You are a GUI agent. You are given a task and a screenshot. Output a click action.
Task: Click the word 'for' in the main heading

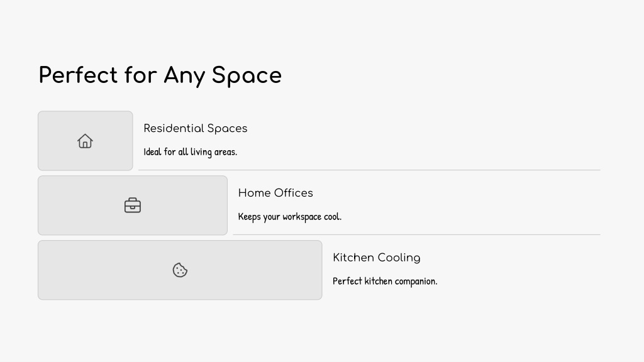[x=140, y=75]
